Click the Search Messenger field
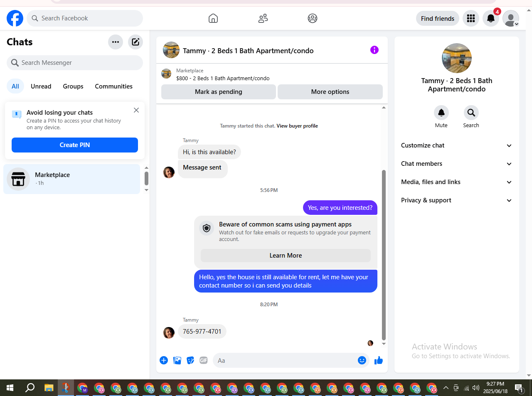This screenshot has width=532, height=396. 75,63
